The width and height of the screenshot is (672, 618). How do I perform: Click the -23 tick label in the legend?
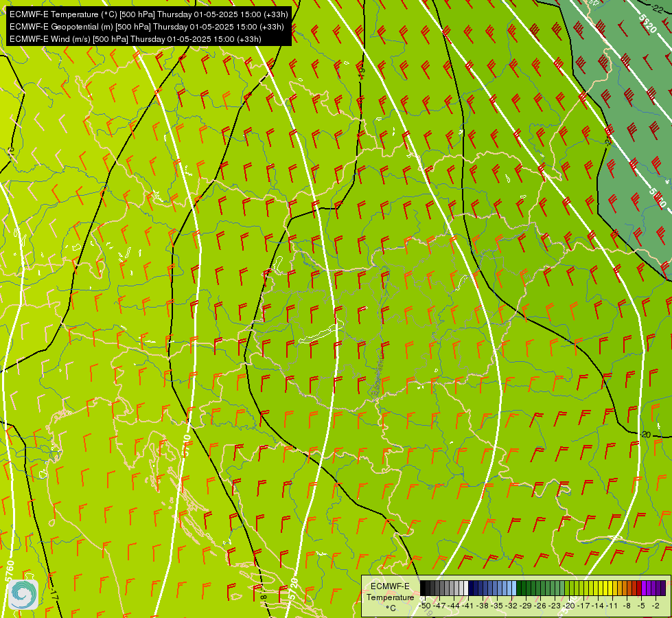(555, 606)
